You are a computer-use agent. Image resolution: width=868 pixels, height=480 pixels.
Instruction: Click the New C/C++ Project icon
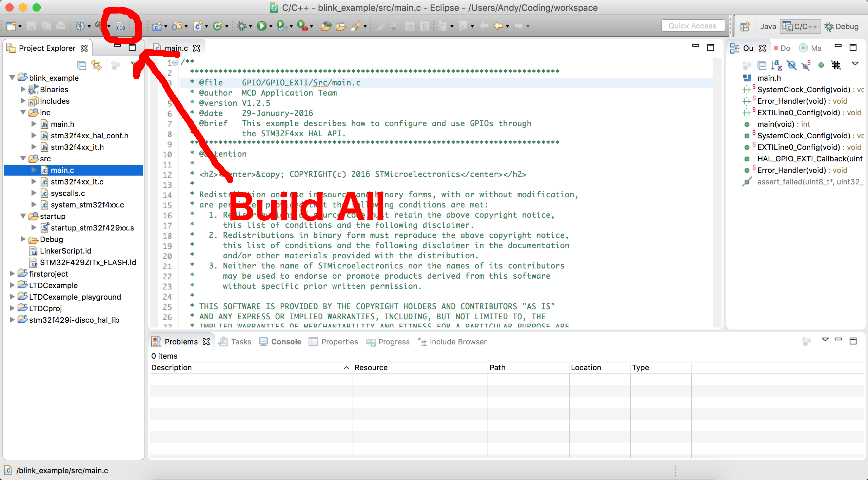click(x=157, y=26)
